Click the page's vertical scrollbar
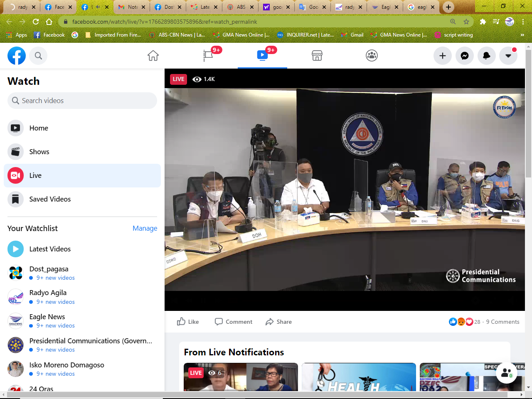The width and height of the screenshot is (532, 399). pyautogui.click(x=528, y=125)
